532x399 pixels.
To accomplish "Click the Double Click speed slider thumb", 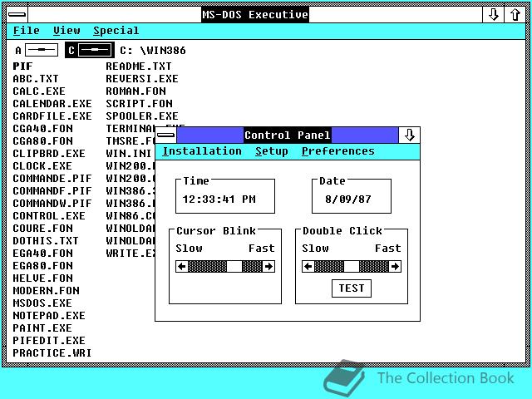I will point(352,266).
